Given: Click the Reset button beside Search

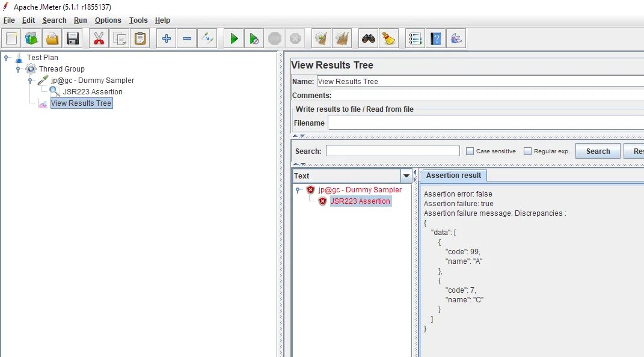Looking at the screenshot, I should coord(634,151).
